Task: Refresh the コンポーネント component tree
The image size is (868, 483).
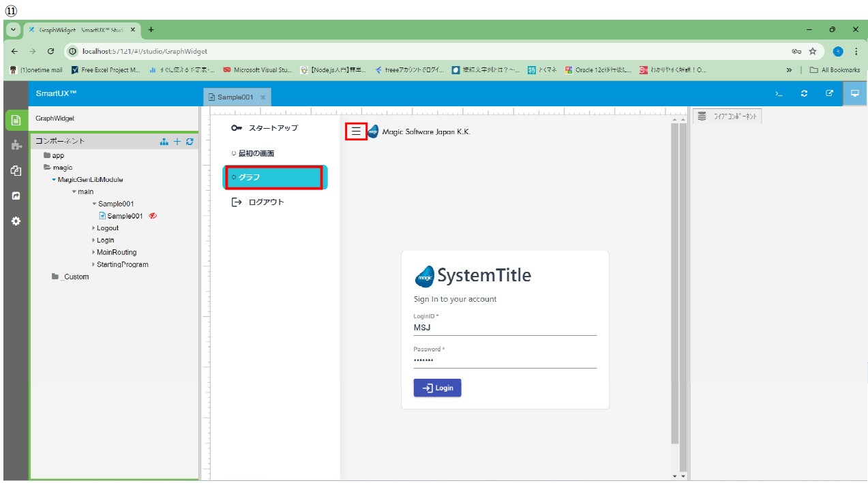Action: pyautogui.click(x=190, y=141)
